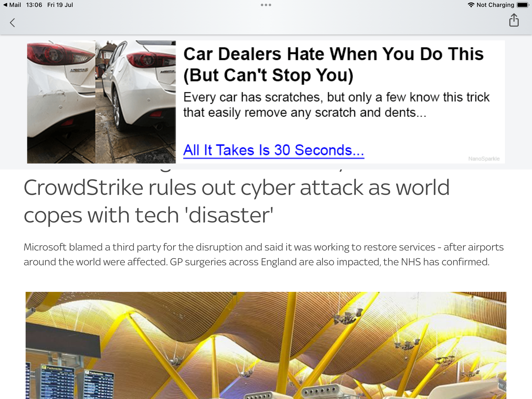Tap the 'Fri 19 Jul' date

pyautogui.click(x=60, y=5)
